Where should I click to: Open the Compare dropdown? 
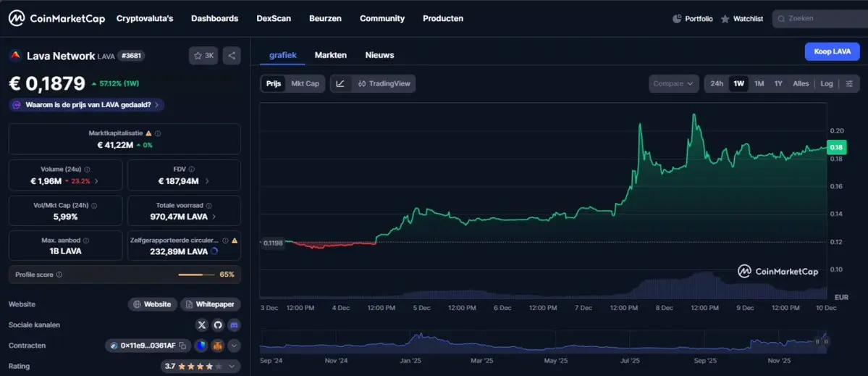(673, 83)
